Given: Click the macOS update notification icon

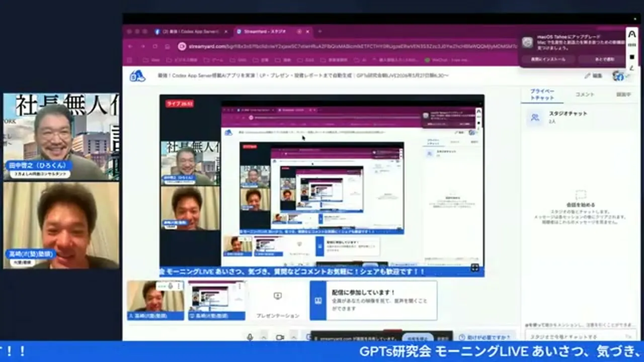Looking at the screenshot, I should point(527,42).
